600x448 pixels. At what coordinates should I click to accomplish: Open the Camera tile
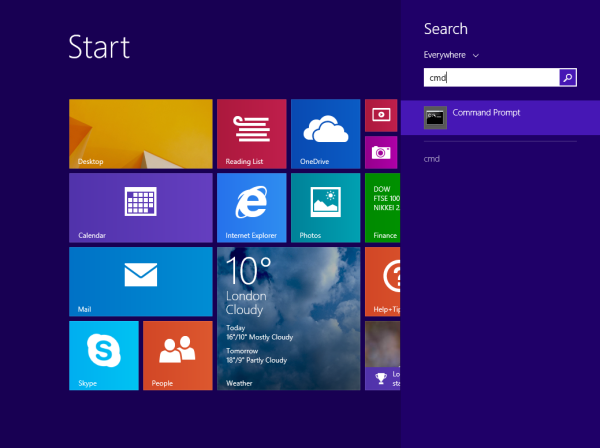[381, 152]
